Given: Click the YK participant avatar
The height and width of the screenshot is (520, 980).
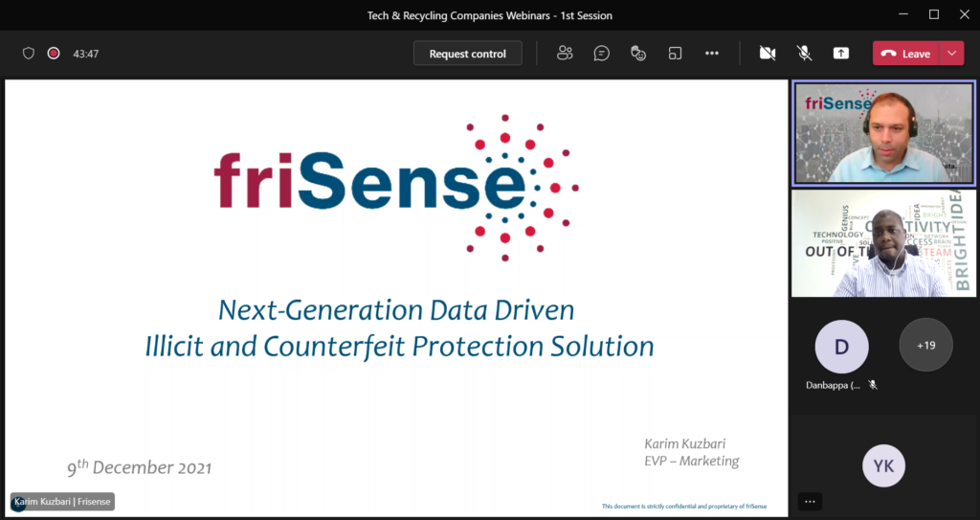Looking at the screenshot, I should click(x=883, y=465).
